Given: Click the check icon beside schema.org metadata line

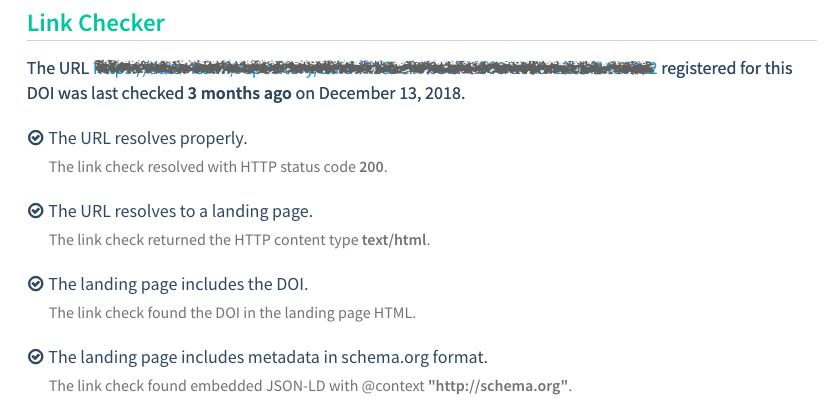Looking at the screenshot, I should pos(35,357).
